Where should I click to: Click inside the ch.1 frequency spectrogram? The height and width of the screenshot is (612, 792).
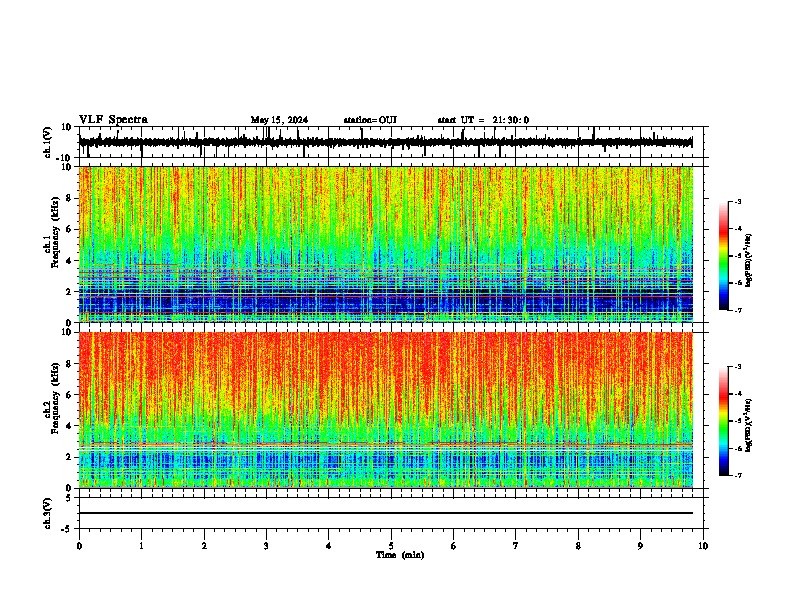[x=385, y=244]
